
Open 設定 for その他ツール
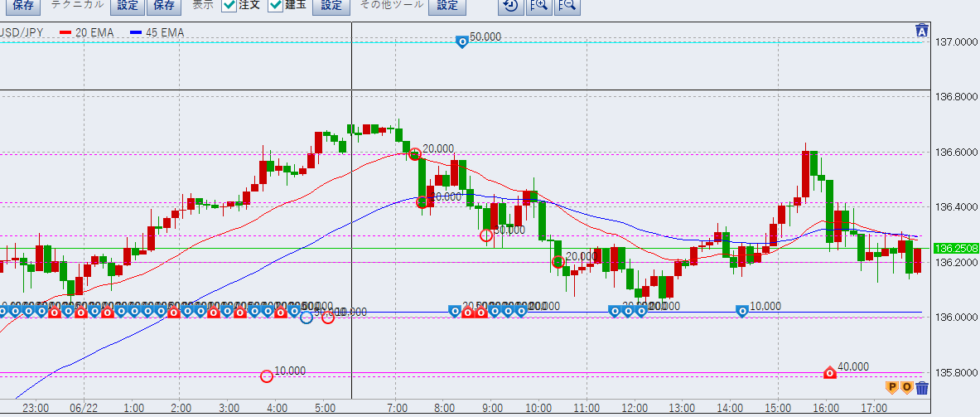pos(447,6)
